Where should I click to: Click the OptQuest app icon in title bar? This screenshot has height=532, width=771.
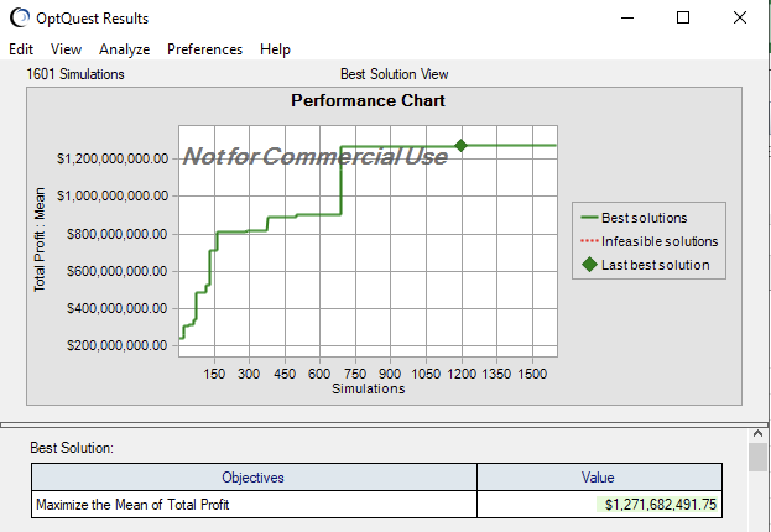[x=20, y=18]
